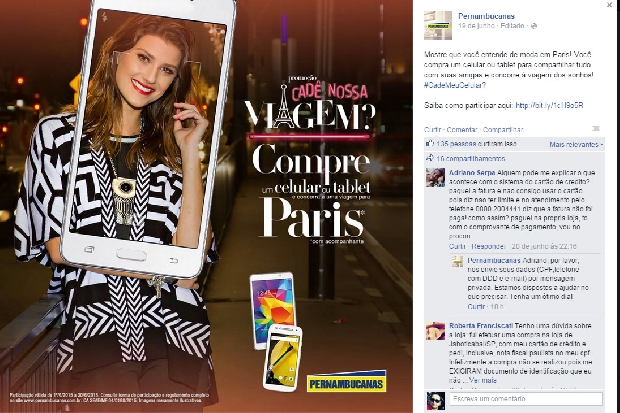Follow the bit.ly participation link

point(549,105)
